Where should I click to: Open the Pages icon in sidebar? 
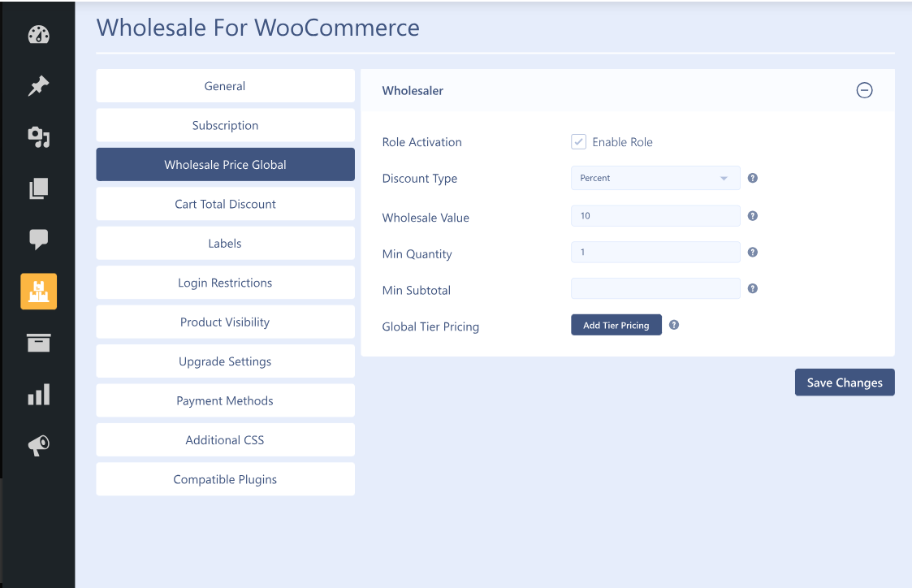pos(38,188)
